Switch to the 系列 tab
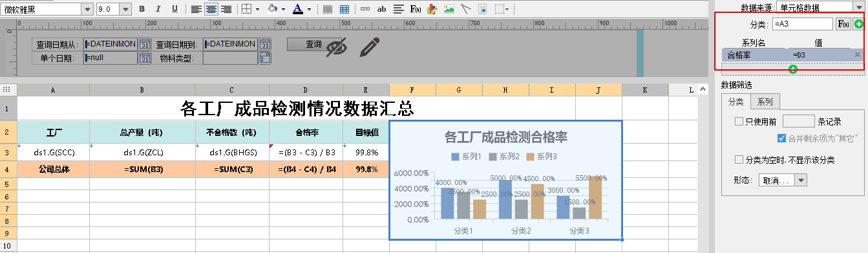The height and width of the screenshot is (253, 868). (765, 102)
